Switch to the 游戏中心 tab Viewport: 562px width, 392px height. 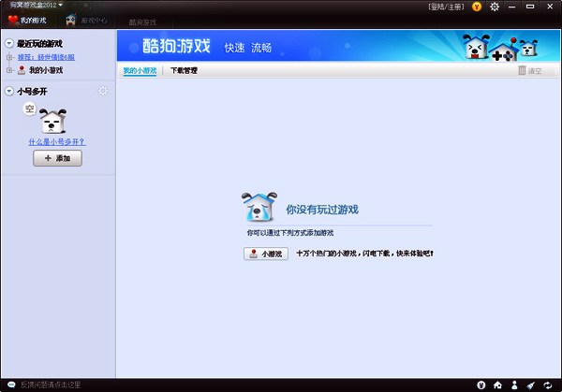[86, 21]
